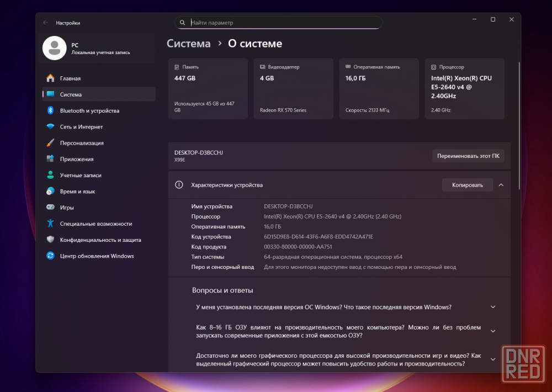Open Учетные записи via the person icon
The image size is (552, 392).
pos(50,175)
